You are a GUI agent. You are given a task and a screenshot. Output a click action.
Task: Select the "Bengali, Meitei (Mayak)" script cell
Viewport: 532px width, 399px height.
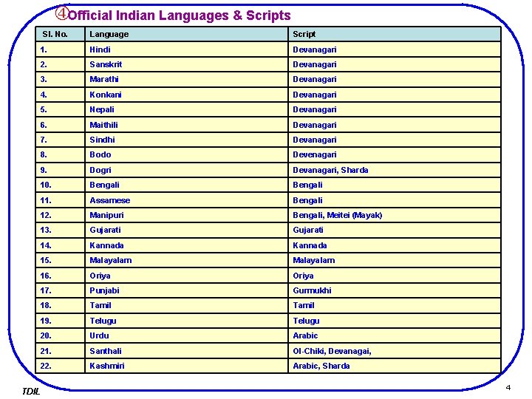[395, 215]
